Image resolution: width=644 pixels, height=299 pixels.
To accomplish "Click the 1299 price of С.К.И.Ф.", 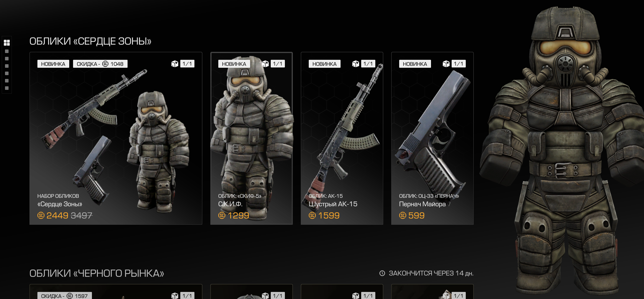I will pos(238,216).
